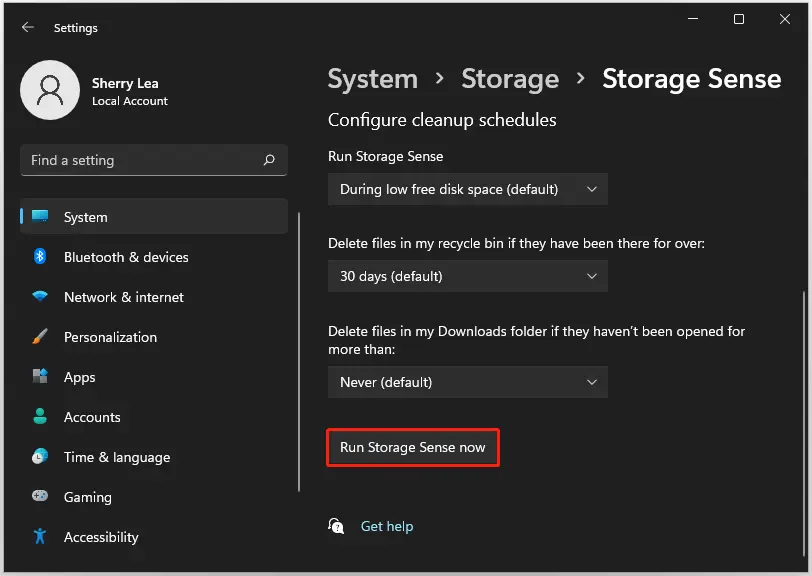Click the Sherry Lea profile avatar
The image size is (812, 576).
pos(50,90)
